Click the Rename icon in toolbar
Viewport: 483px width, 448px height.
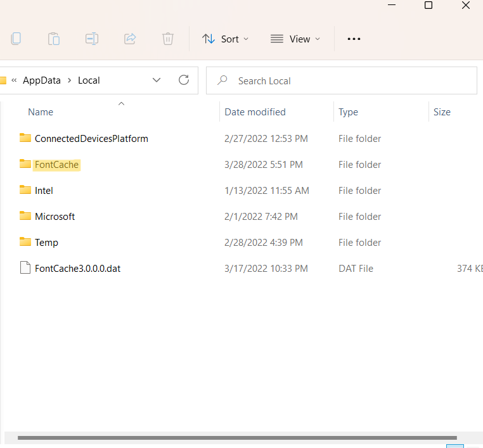92,39
